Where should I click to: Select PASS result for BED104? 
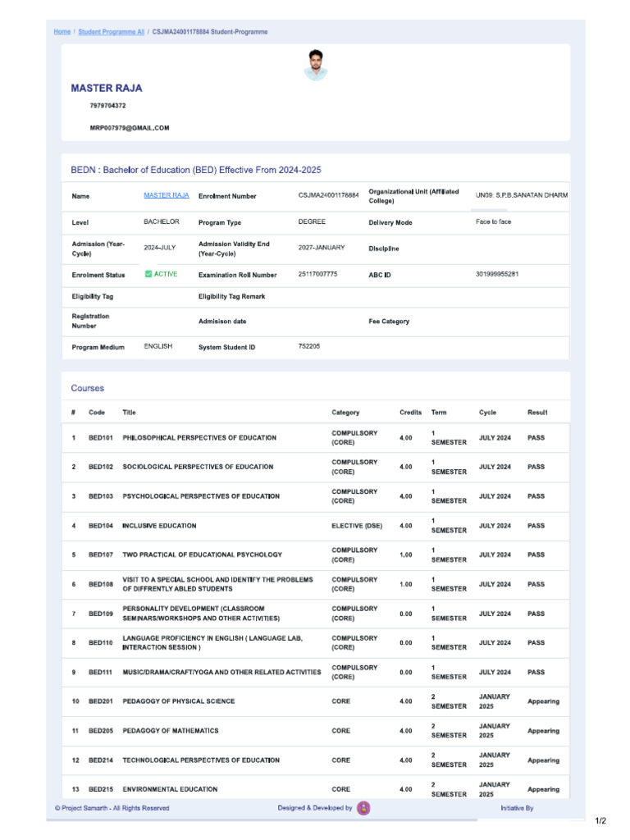[536, 526]
